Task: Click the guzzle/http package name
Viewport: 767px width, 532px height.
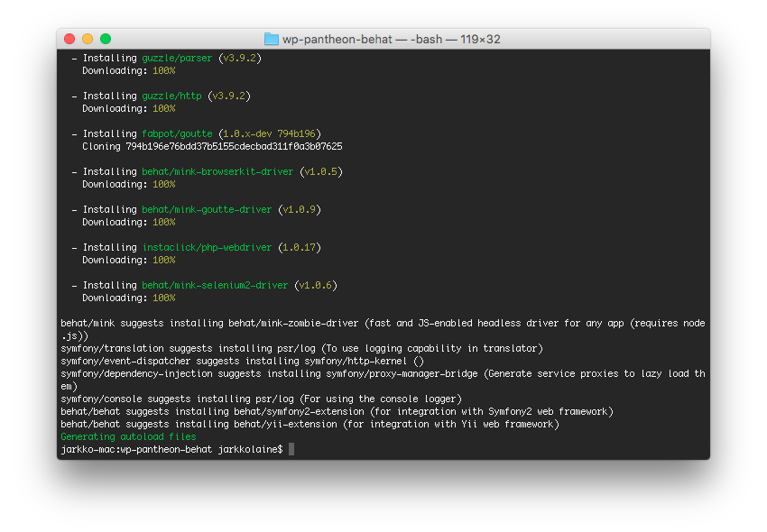Action: point(171,96)
